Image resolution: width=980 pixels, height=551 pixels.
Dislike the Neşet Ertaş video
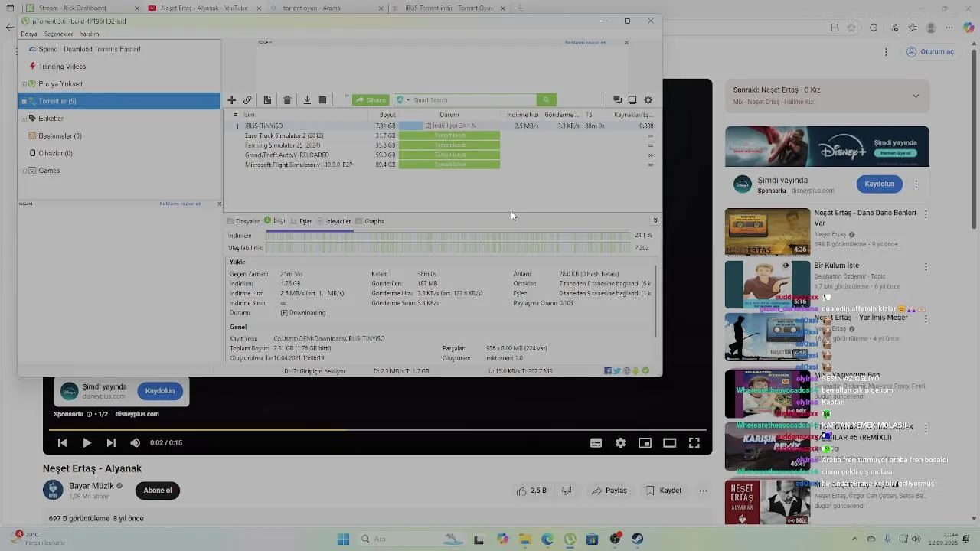click(567, 491)
